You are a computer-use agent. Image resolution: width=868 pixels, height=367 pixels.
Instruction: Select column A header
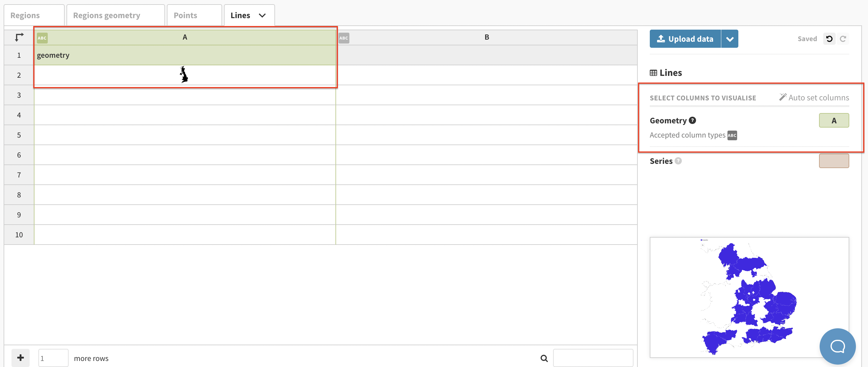pyautogui.click(x=185, y=37)
